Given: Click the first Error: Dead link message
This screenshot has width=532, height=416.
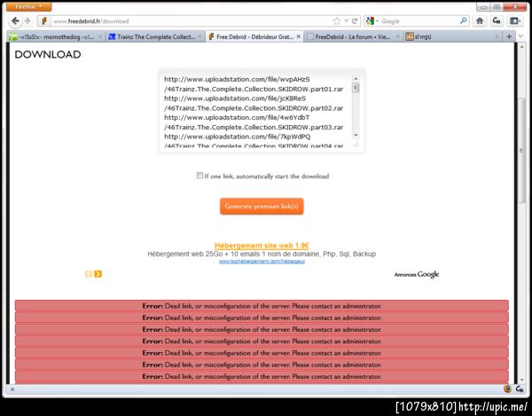Looking at the screenshot, I should click(x=262, y=306).
